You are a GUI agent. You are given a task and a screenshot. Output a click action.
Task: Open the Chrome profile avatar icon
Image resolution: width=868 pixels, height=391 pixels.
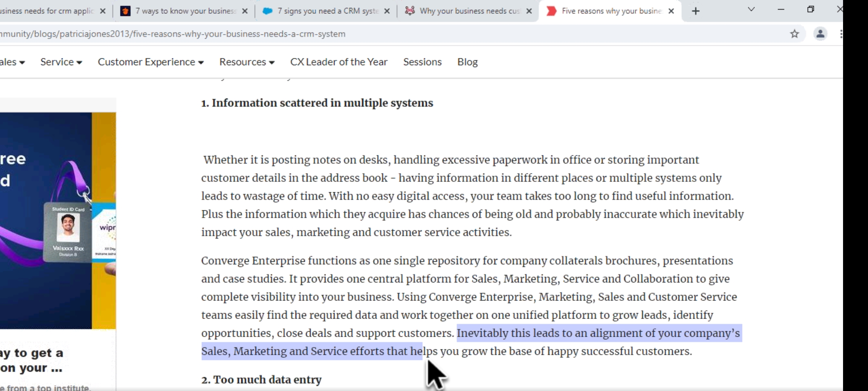coord(820,34)
